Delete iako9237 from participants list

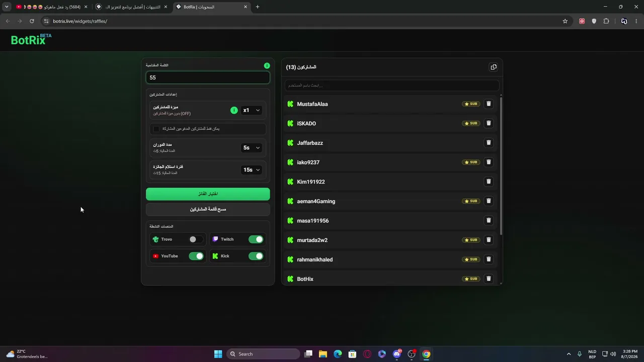pos(488,162)
